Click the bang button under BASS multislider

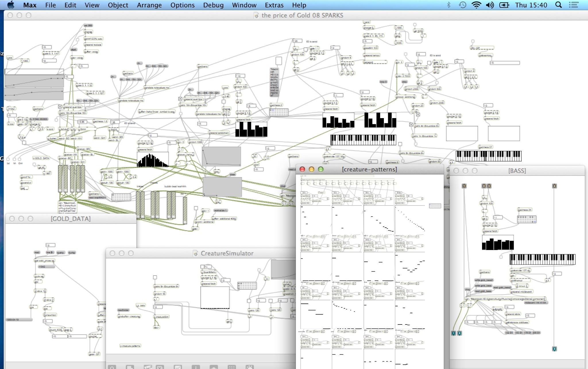click(501, 257)
